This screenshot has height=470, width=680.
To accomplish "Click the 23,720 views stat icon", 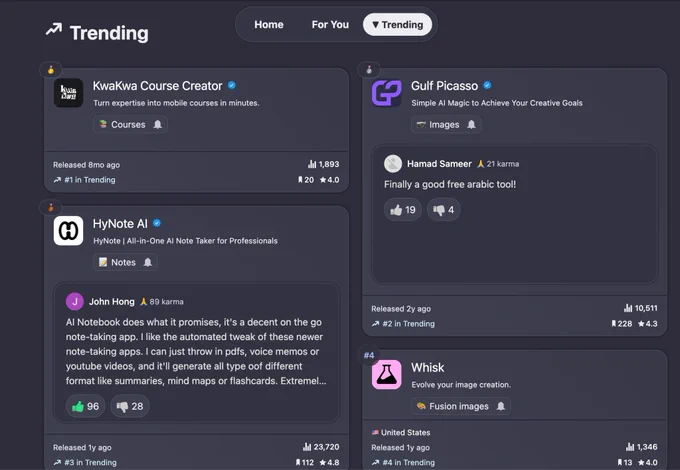I will (307, 447).
